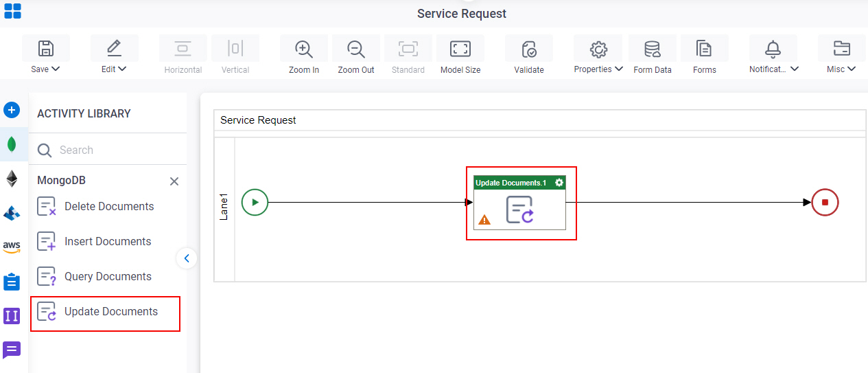Image resolution: width=868 pixels, height=373 pixels.
Task: Select the AWS icon in sidebar
Action: 12,247
